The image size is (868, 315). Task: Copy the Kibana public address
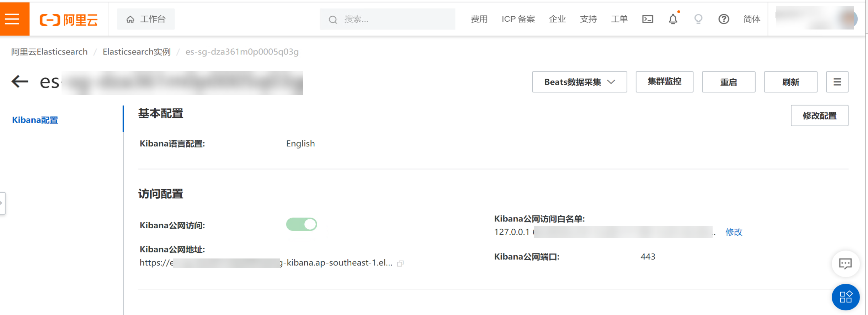tap(400, 263)
